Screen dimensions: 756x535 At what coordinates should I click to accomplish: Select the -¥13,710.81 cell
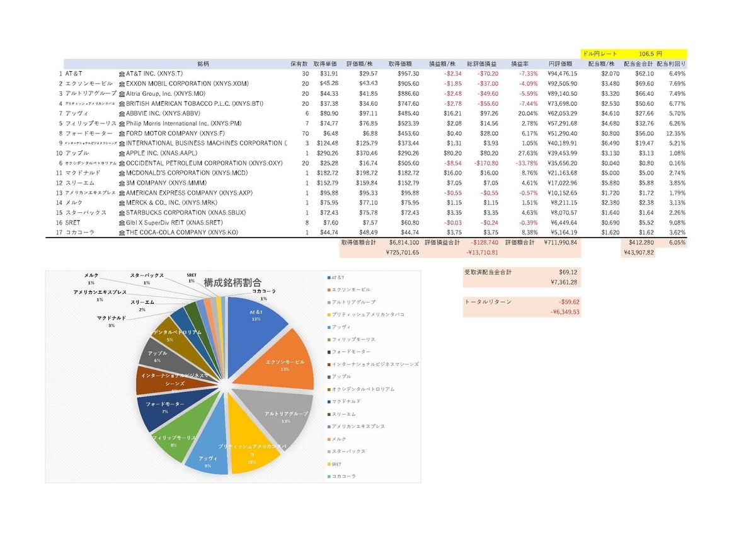(481, 252)
